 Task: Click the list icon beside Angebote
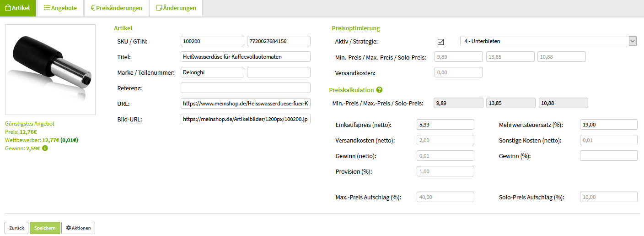pos(46,8)
